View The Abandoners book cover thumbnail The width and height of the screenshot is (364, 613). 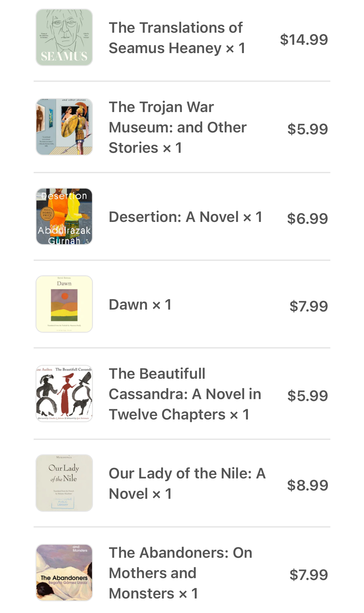coord(64,573)
